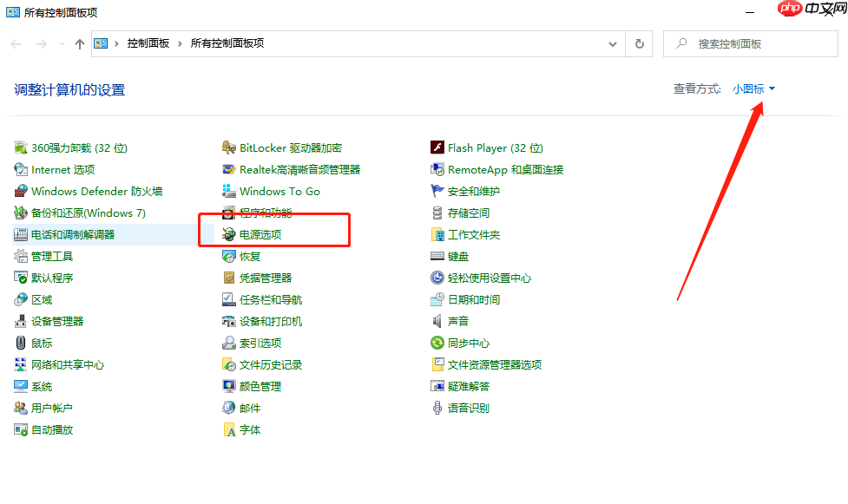Image resolution: width=848 pixels, height=504 pixels.
Task: Open 网络和共享中心
Action: tap(66, 364)
